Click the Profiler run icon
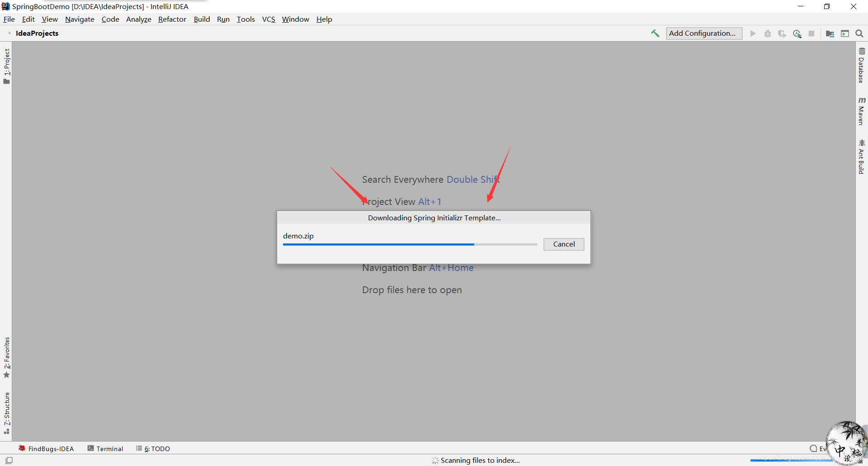 pyautogui.click(x=797, y=33)
